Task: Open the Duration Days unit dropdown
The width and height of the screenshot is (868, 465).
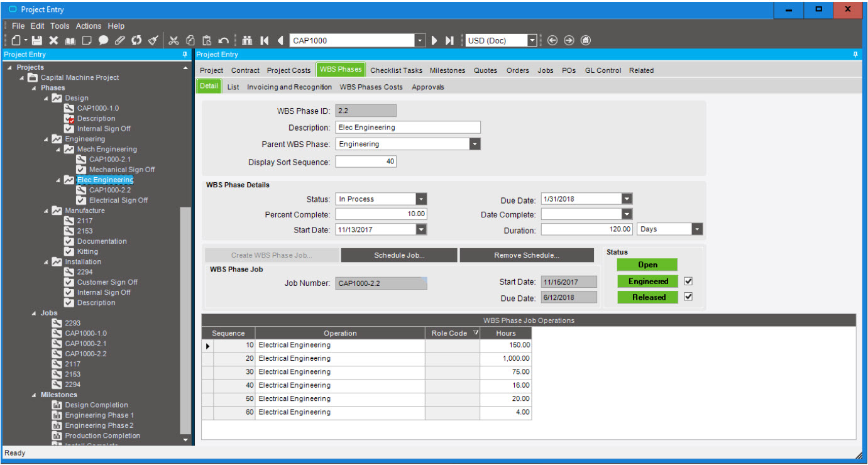Action: 697,229
